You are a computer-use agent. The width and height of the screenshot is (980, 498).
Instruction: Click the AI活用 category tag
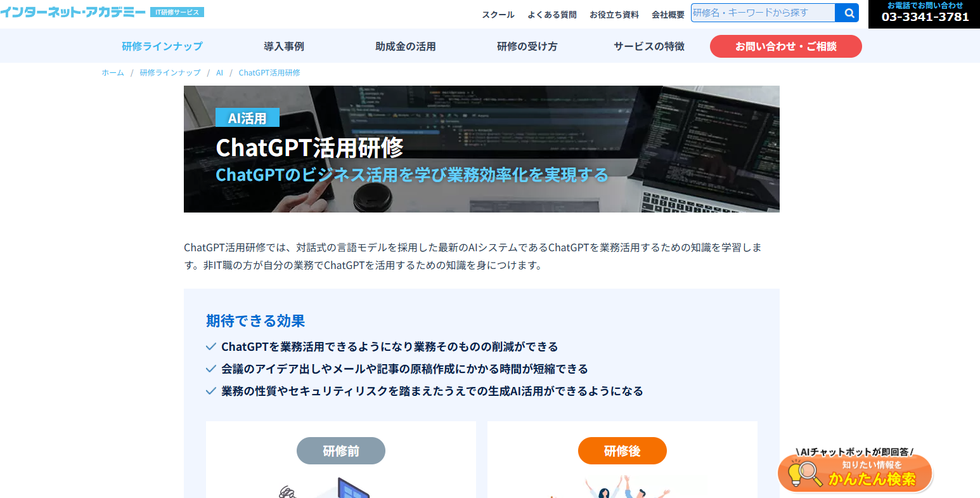point(247,118)
